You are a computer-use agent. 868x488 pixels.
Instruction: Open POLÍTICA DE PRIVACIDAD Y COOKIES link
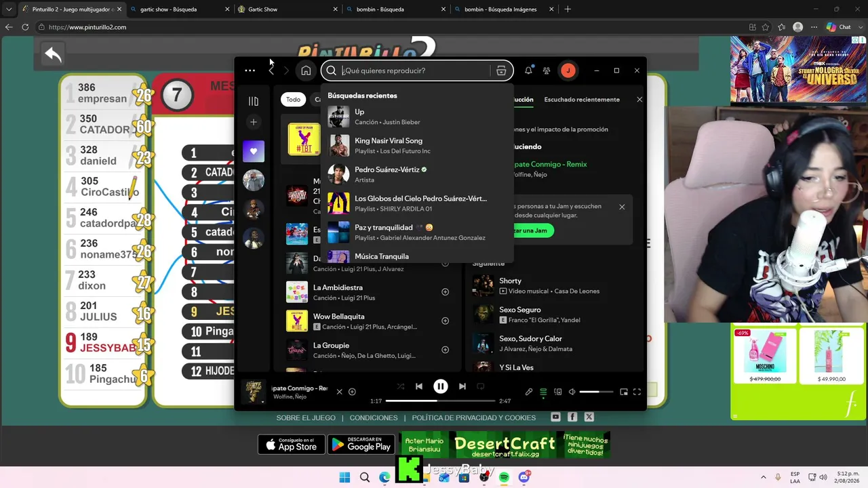pyautogui.click(x=474, y=418)
